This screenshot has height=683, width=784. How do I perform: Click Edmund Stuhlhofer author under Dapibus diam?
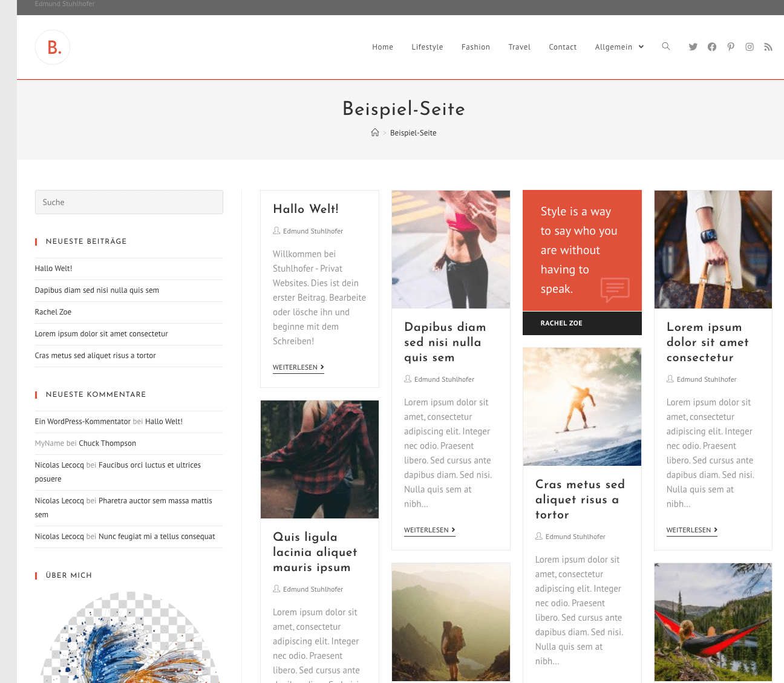tap(444, 379)
